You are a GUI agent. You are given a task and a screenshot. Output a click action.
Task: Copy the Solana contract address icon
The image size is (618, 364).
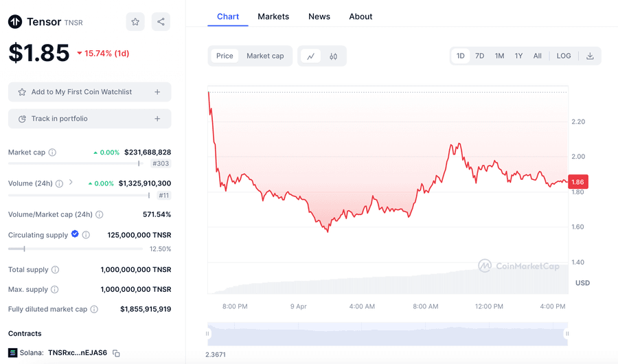116,353
